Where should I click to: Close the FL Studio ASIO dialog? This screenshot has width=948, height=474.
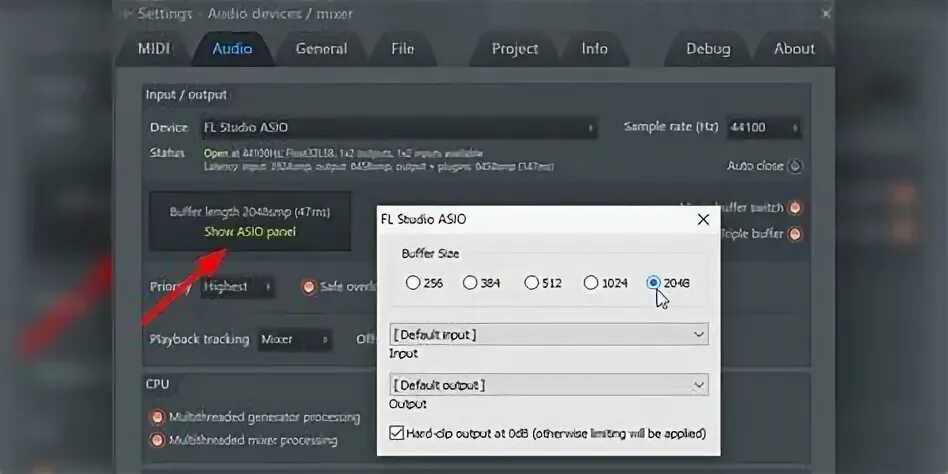click(x=703, y=220)
